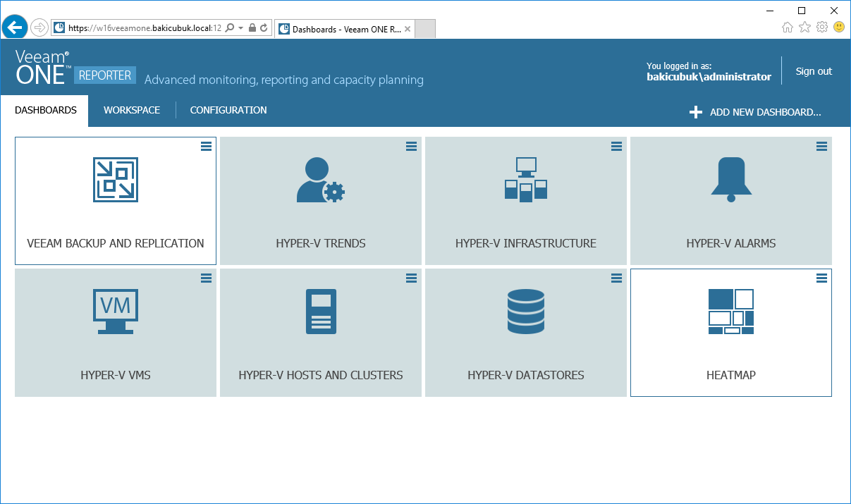Open the browser Home icon

[788, 27]
